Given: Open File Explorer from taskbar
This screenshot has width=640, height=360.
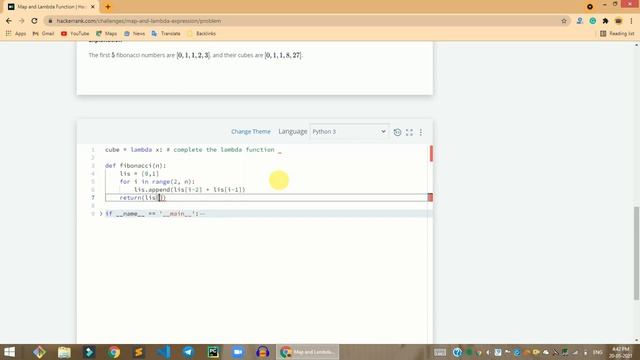Looking at the screenshot, I should coord(64,352).
